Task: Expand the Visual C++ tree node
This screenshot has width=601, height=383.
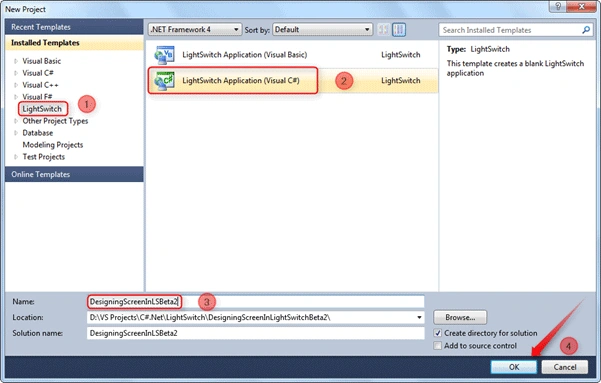Action: (x=16, y=85)
